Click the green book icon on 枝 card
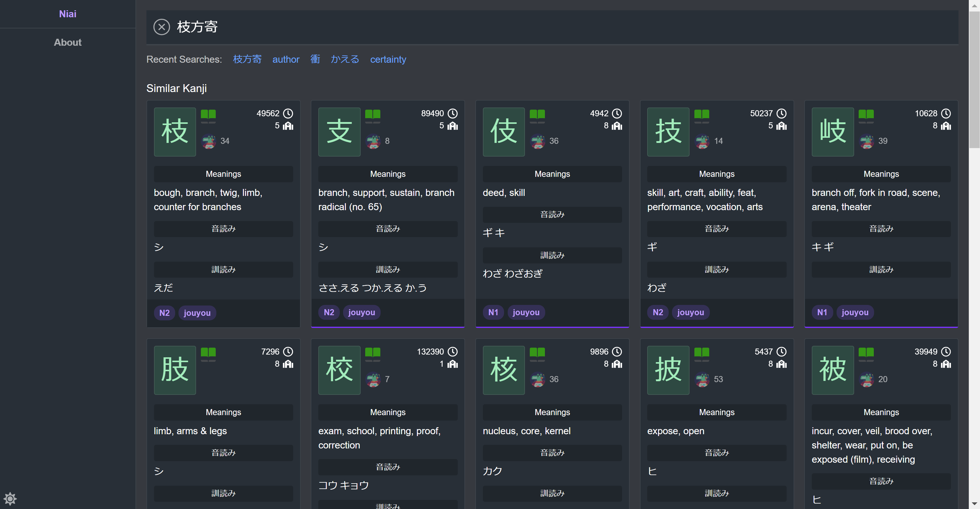 tap(208, 114)
